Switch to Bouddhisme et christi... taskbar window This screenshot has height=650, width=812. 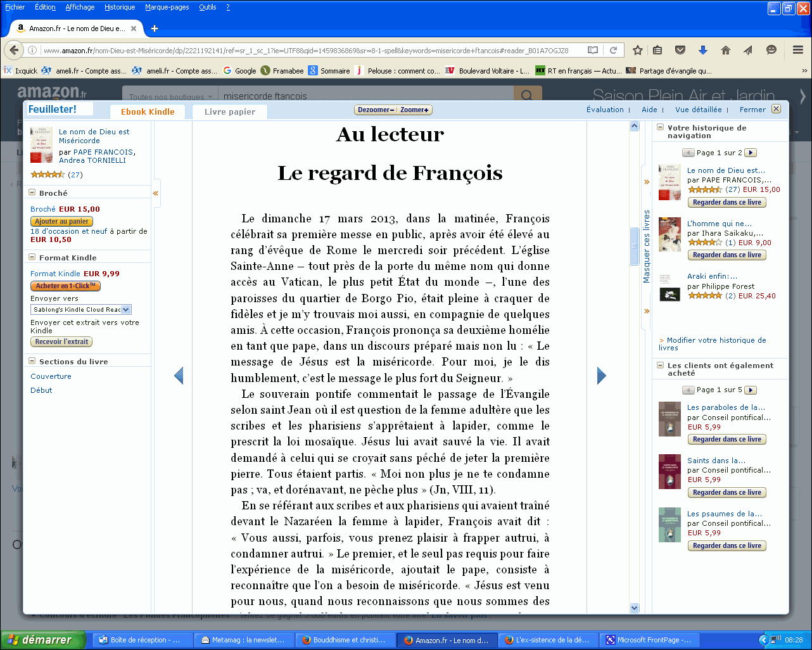pos(346,640)
